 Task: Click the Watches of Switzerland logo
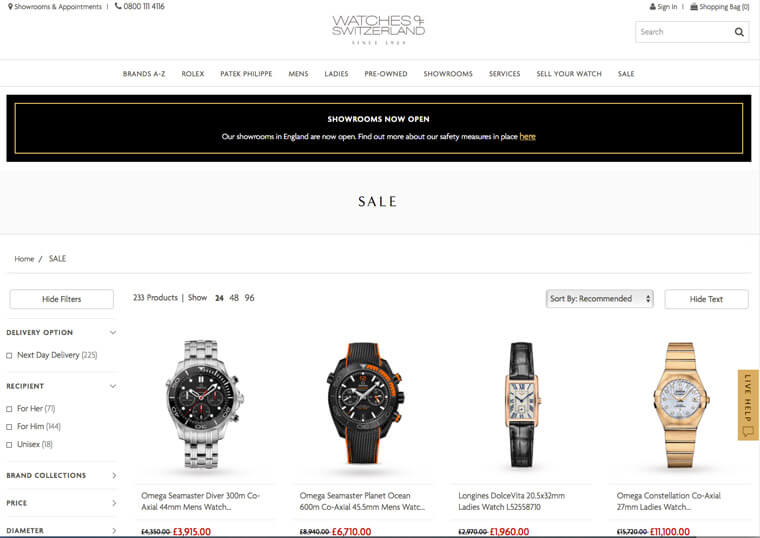pyautogui.click(x=378, y=29)
